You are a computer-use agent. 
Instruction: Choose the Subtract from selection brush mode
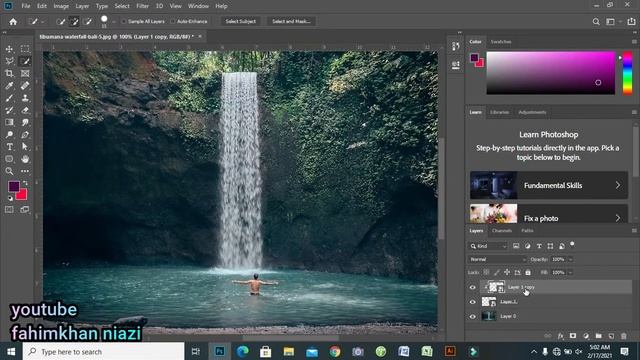click(x=88, y=22)
